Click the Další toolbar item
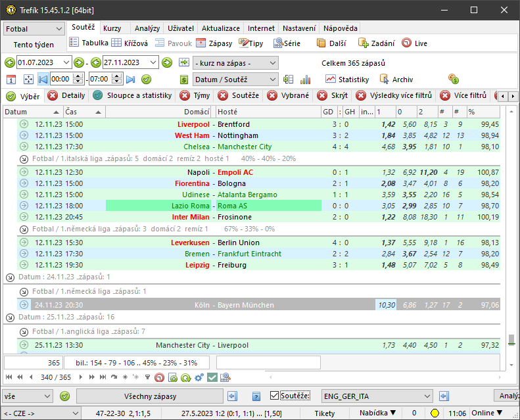This screenshot has height=420, width=520. pos(331,43)
